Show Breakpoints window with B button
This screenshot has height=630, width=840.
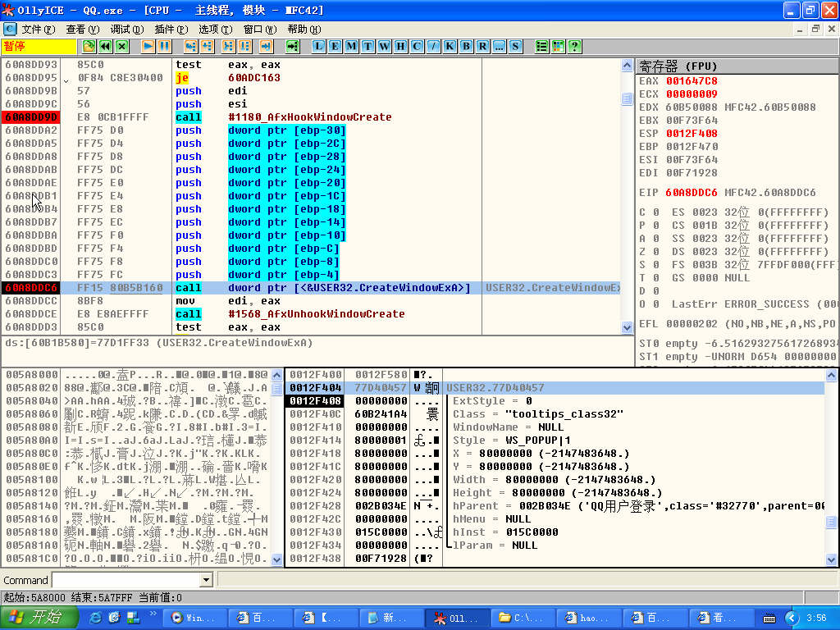click(466, 46)
